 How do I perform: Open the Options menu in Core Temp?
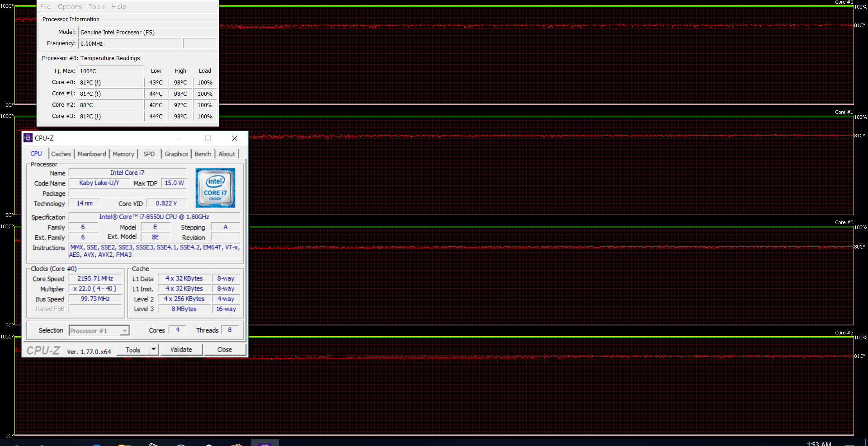tap(70, 7)
